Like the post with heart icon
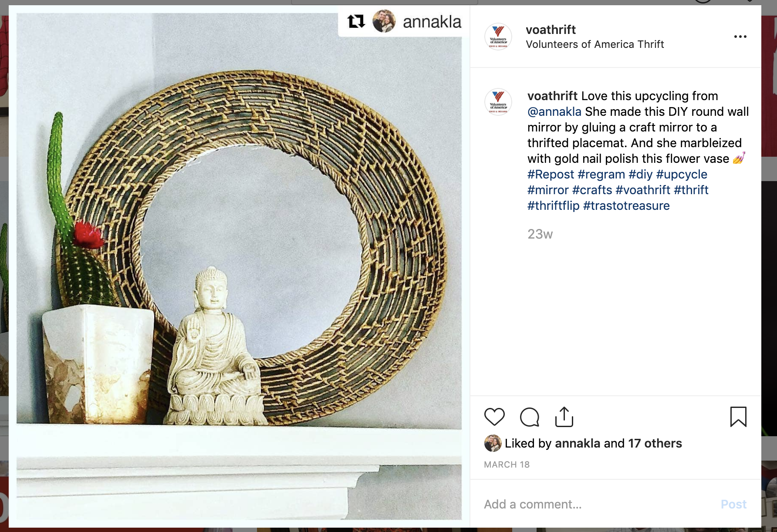 click(494, 417)
